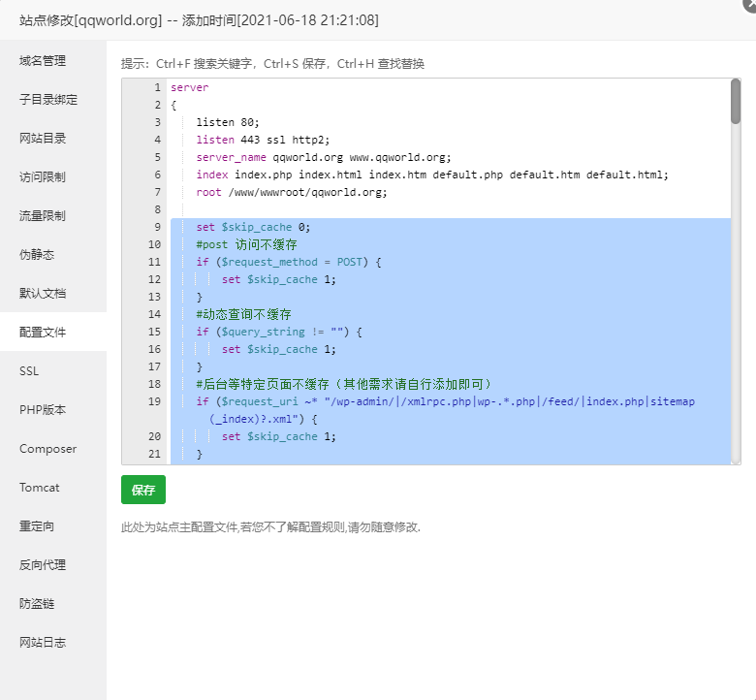The height and width of the screenshot is (700, 756).
Task: Open the 伪静态 rewrite settings
Action: (x=37, y=254)
